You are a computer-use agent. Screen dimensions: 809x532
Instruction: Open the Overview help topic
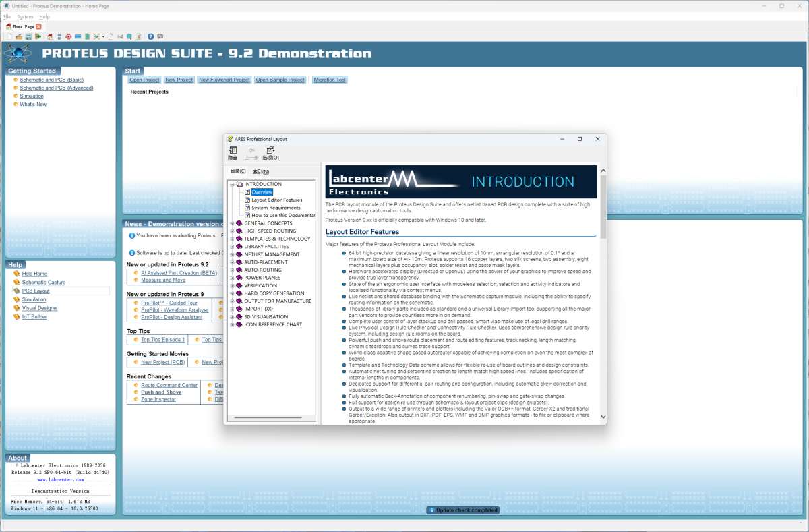click(x=262, y=192)
